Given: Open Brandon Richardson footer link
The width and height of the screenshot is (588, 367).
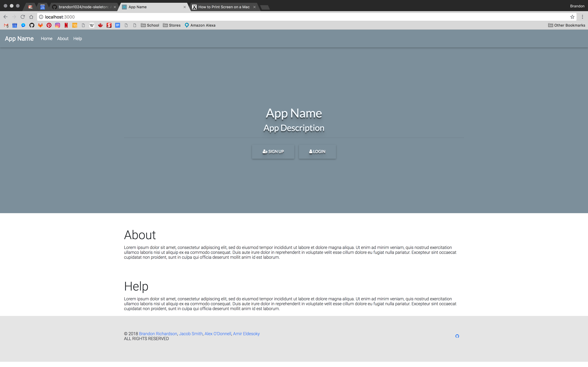Looking at the screenshot, I should pyautogui.click(x=158, y=334).
